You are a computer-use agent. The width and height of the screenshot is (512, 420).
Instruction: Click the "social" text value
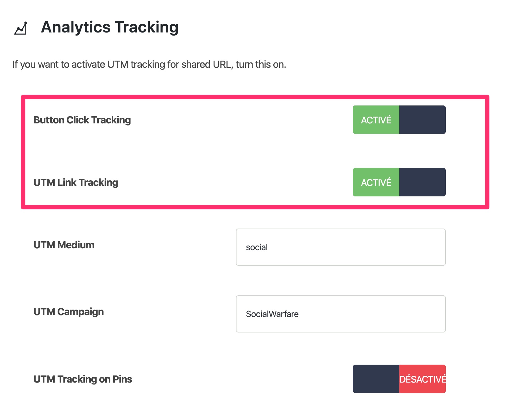point(257,247)
